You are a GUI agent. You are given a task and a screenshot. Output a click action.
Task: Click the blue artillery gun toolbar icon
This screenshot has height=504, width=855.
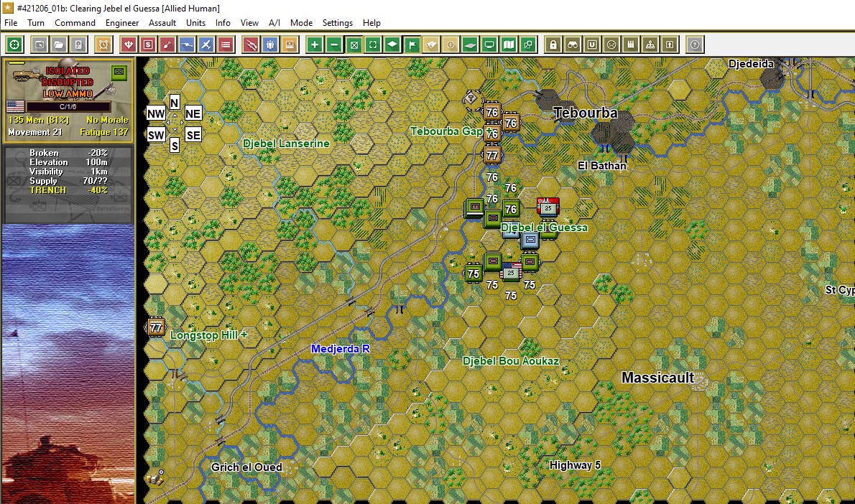187,45
